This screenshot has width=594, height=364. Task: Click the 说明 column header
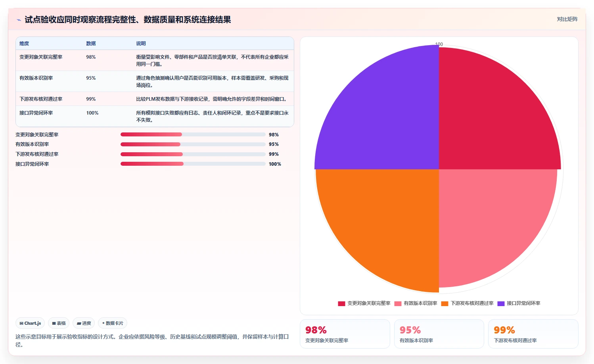click(141, 44)
